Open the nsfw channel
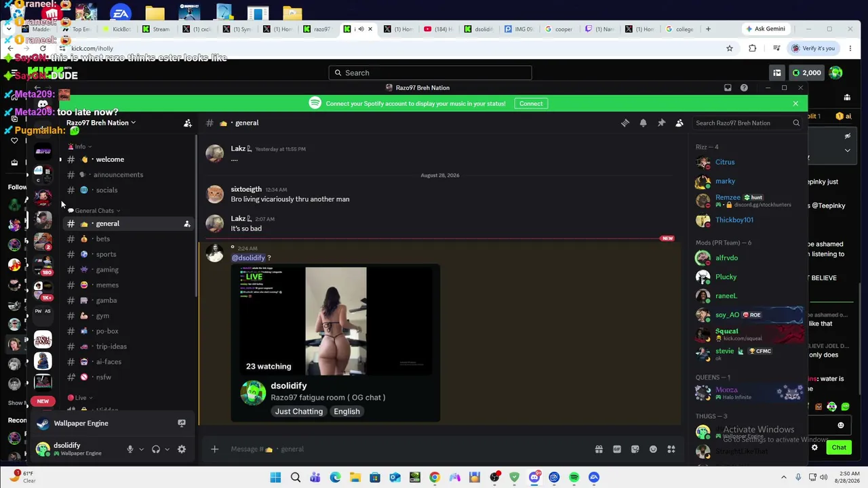This screenshot has height=488, width=868. (x=129, y=378)
